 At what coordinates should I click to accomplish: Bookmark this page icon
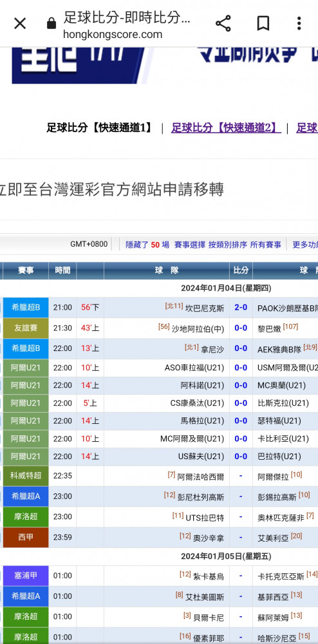[263, 23]
